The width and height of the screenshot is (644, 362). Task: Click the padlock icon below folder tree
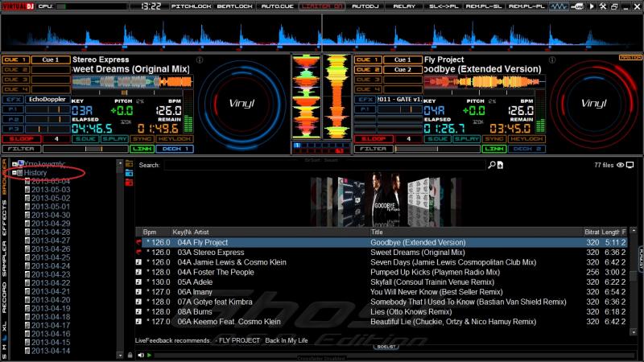click(x=130, y=355)
